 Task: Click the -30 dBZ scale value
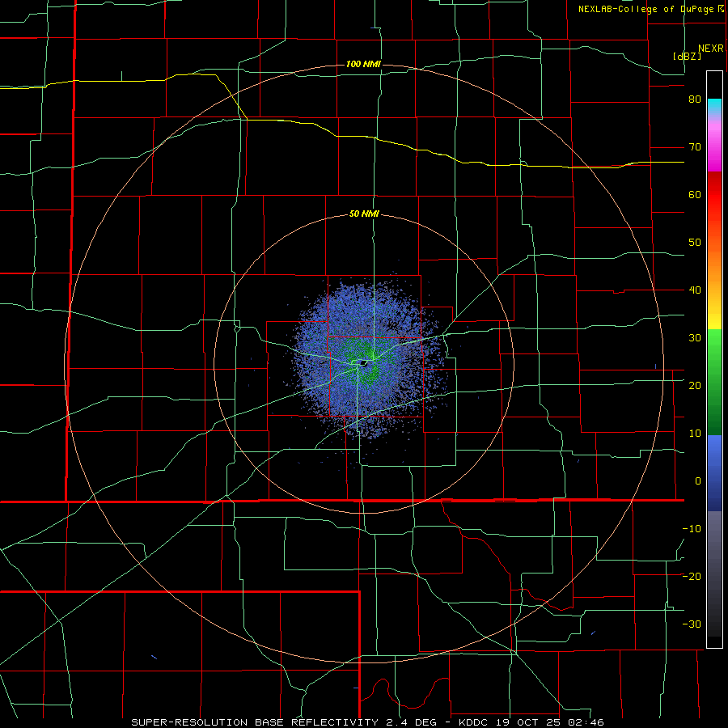pyautogui.click(x=692, y=624)
